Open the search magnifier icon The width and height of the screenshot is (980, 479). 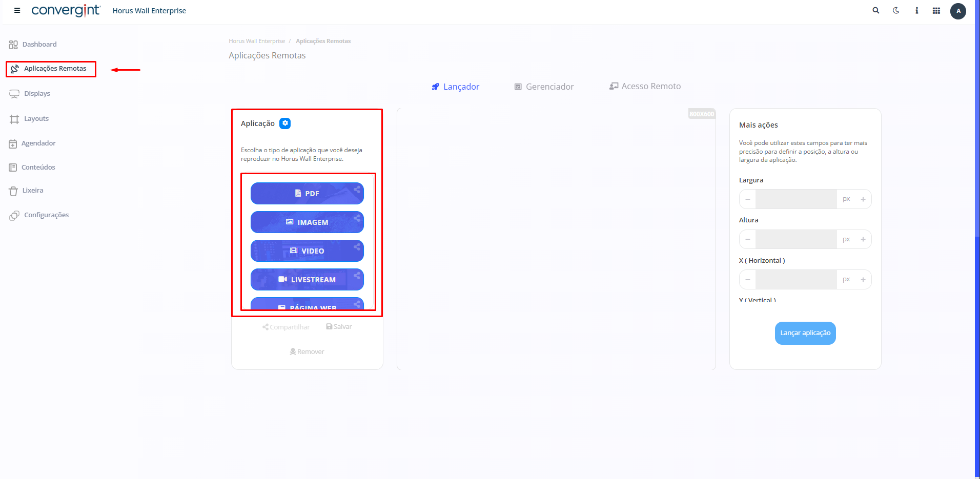pyautogui.click(x=876, y=10)
